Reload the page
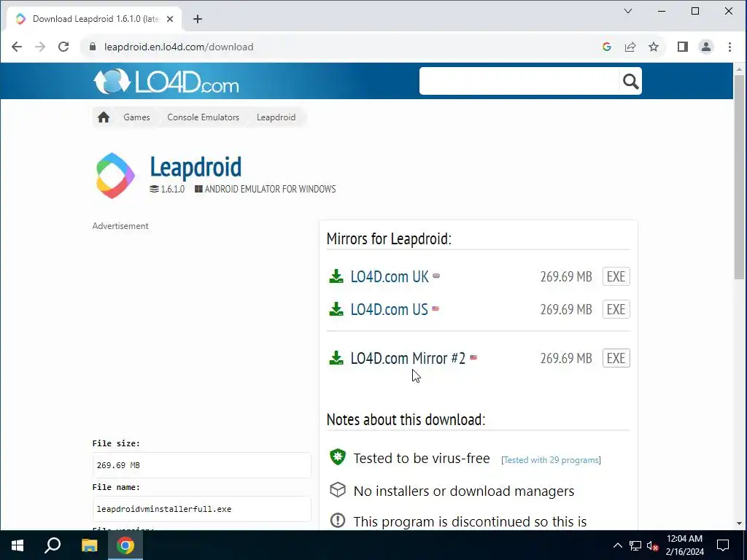 coord(63,47)
